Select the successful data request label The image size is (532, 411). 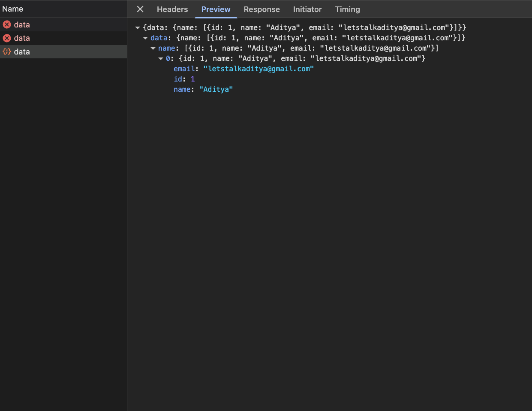[22, 52]
